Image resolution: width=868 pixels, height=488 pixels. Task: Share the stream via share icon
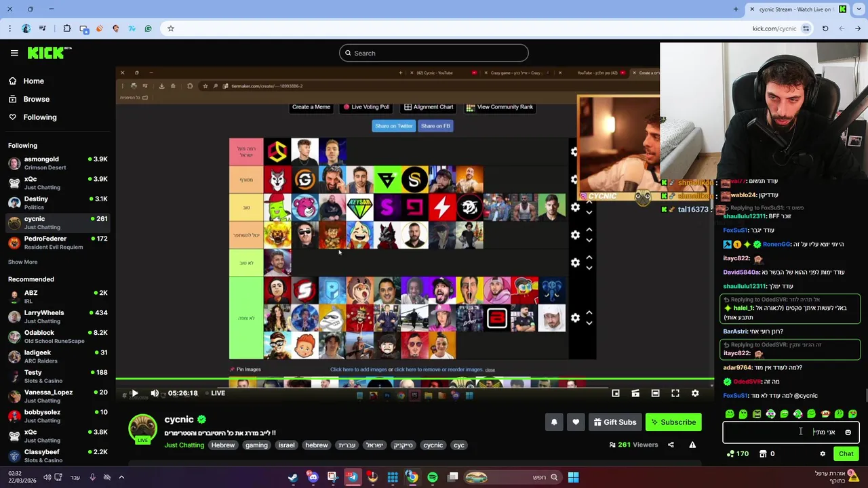671,445
